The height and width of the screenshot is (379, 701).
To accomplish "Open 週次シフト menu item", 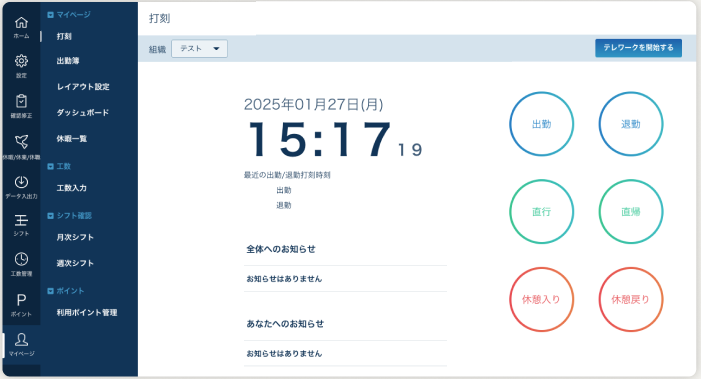I will tap(75, 263).
